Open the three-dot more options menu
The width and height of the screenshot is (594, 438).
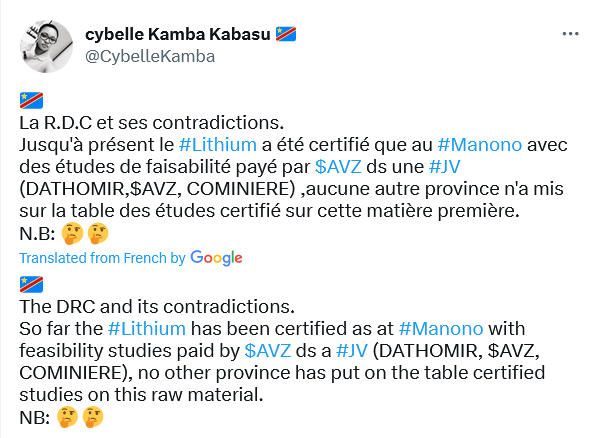(x=570, y=34)
